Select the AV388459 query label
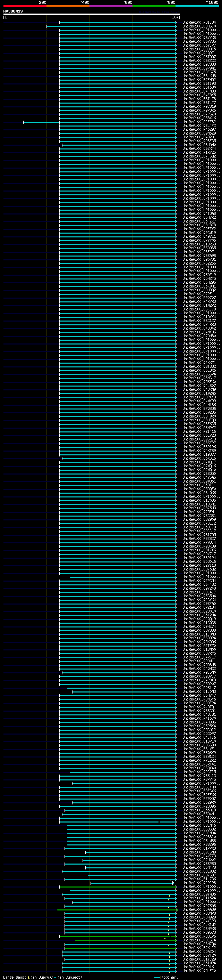 point(13,11)
